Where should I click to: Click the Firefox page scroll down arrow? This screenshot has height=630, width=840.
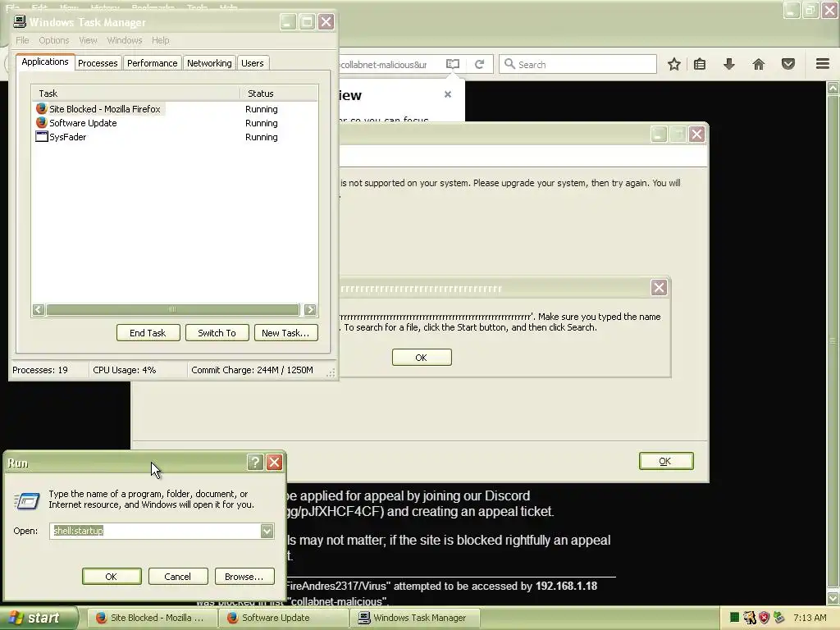[x=833, y=597]
